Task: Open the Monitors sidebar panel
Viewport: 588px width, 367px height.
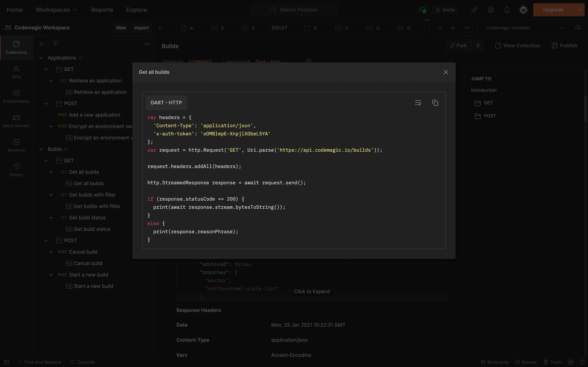Action: point(16,145)
